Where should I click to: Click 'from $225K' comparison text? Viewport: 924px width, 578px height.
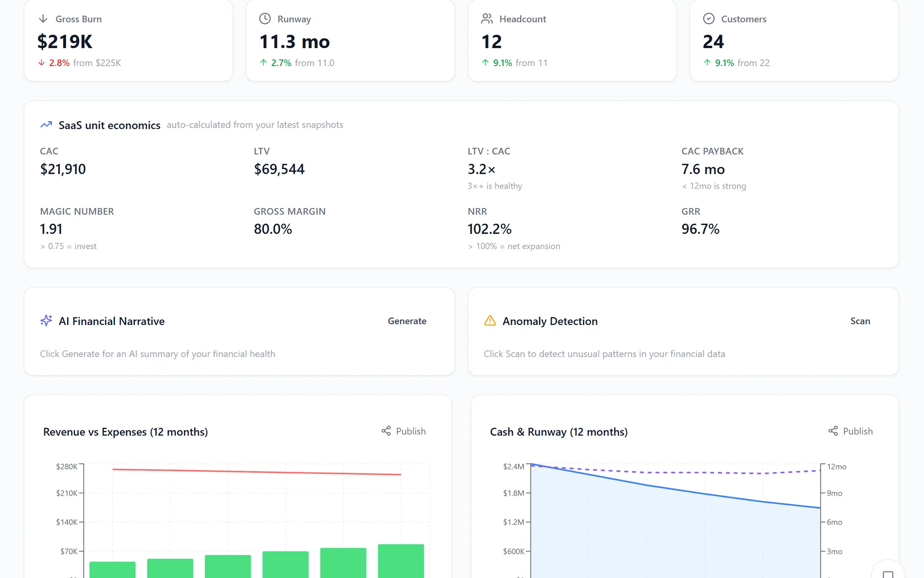(97, 63)
